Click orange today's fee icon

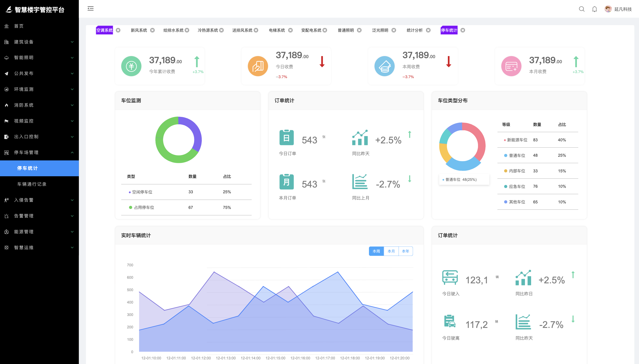coord(258,66)
